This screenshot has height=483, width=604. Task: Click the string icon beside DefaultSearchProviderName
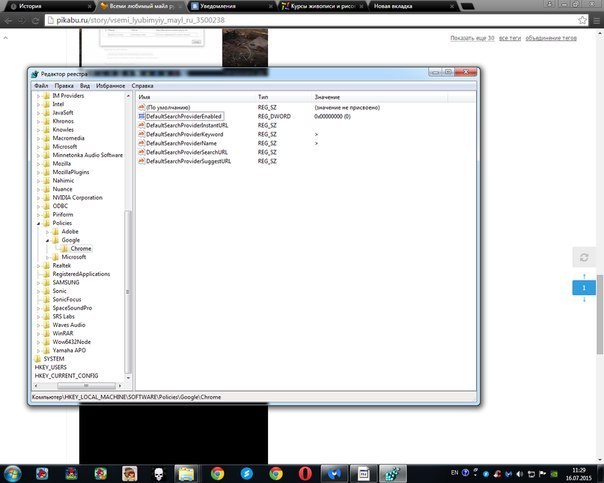pos(141,143)
